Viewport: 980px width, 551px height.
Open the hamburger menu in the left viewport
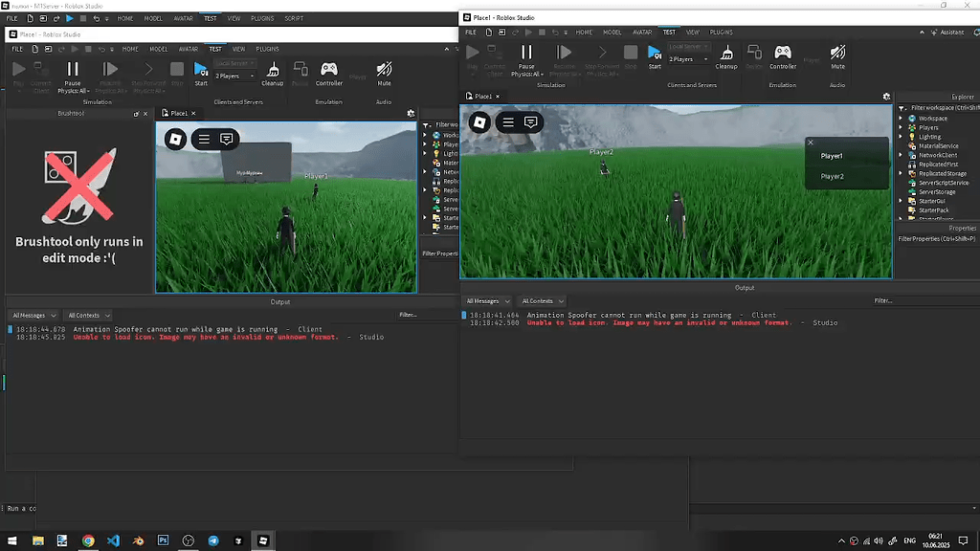[x=204, y=140]
